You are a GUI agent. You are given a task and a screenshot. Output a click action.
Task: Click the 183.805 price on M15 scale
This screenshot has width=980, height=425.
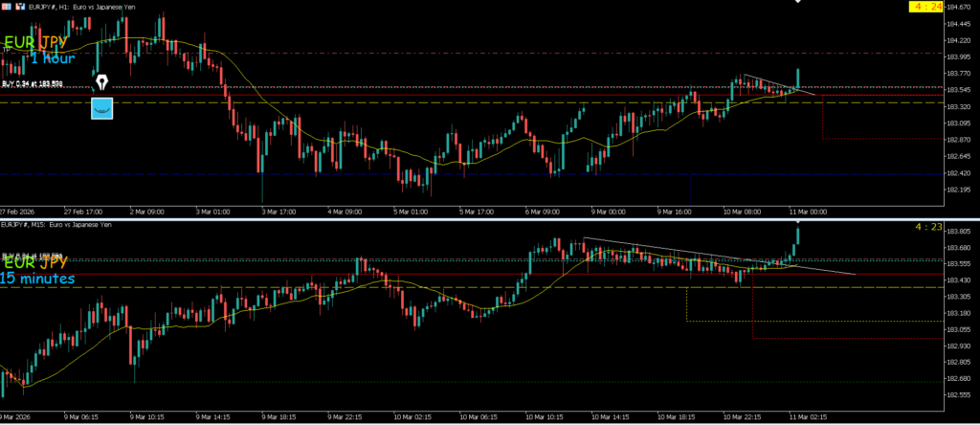point(960,231)
